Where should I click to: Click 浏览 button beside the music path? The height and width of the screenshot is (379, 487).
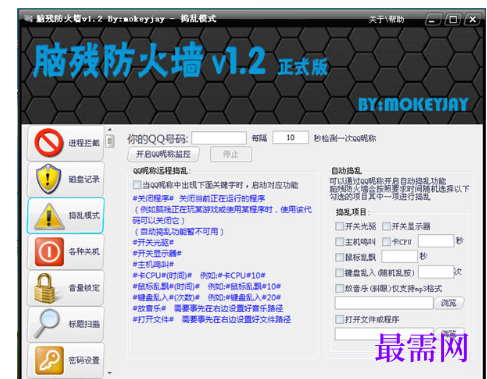click(449, 303)
